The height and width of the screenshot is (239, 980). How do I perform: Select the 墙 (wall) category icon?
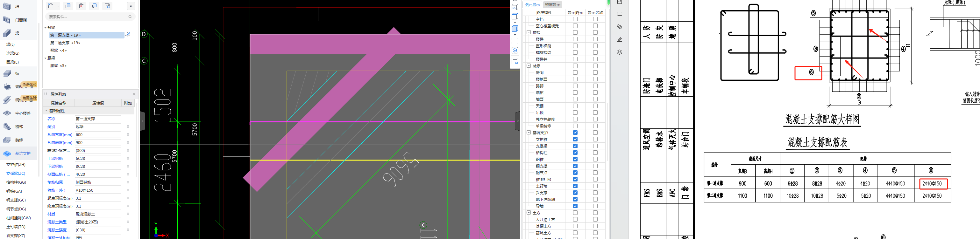(x=7, y=6)
